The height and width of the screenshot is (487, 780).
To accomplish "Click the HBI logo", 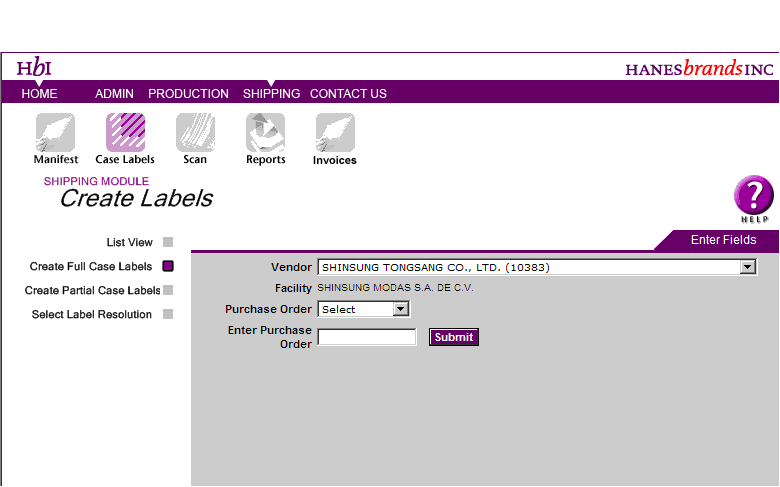I will [34, 68].
